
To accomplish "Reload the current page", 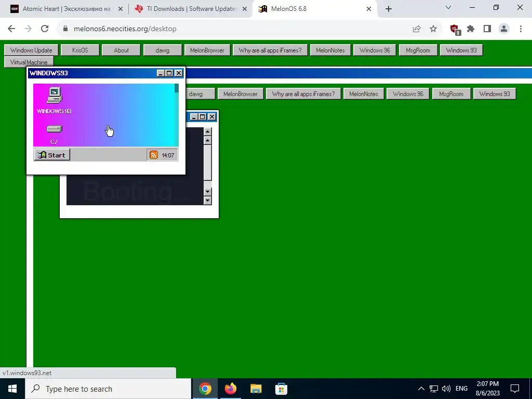I will pos(45,29).
